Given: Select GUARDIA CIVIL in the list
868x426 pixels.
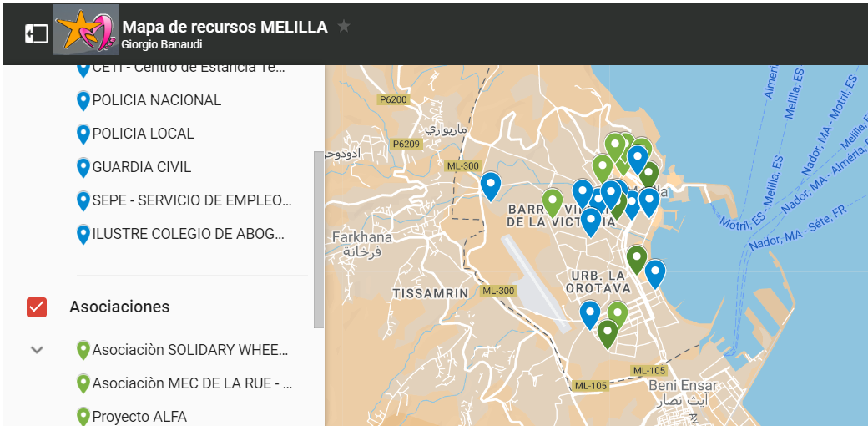Looking at the screenshot, I should (142, 167).
